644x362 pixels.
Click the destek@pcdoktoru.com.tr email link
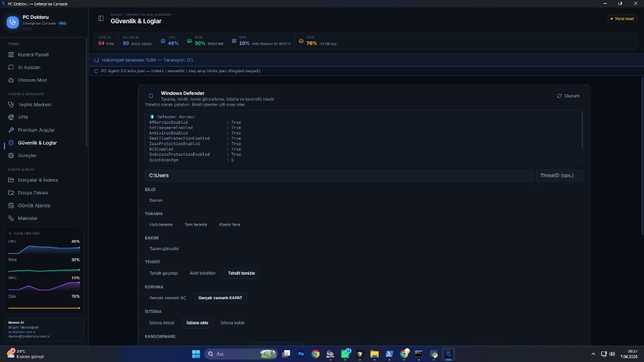[29, 336]
